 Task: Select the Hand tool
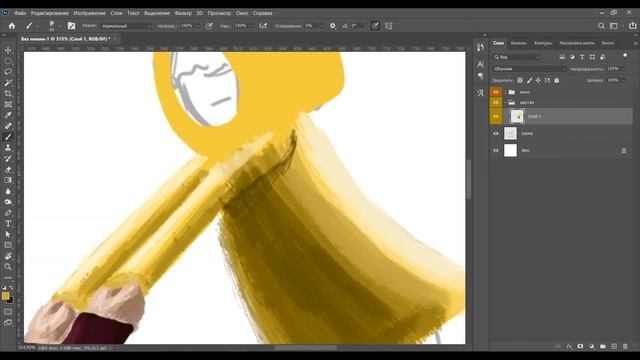(x=8, y=256)
